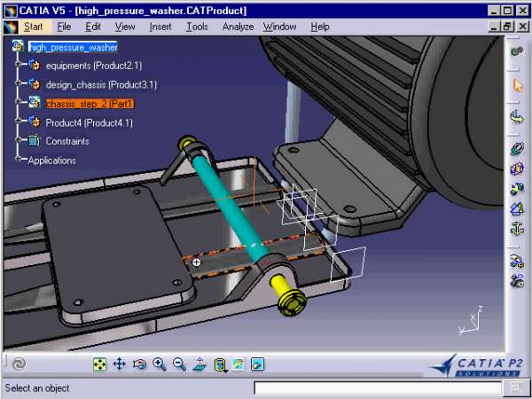Open the Edit menu
The image size is (532, 399).
pyautogui.click(x=93, y=27)
